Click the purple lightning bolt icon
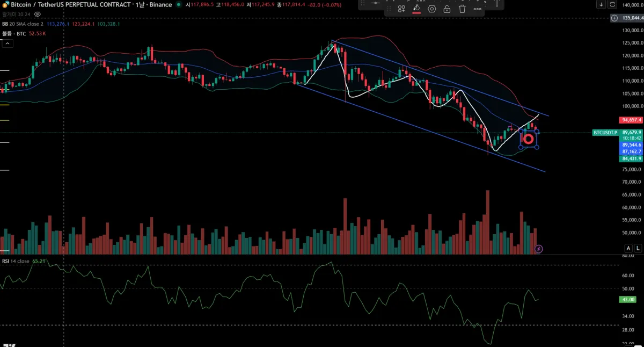The width and height of the screenshot is (644, 347). tap(539, 249)
